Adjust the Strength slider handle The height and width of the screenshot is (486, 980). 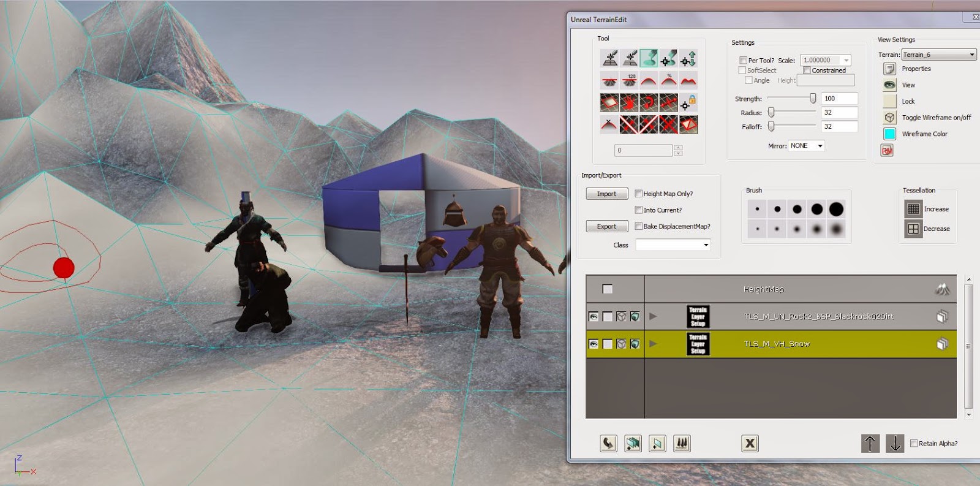(813, 98)
